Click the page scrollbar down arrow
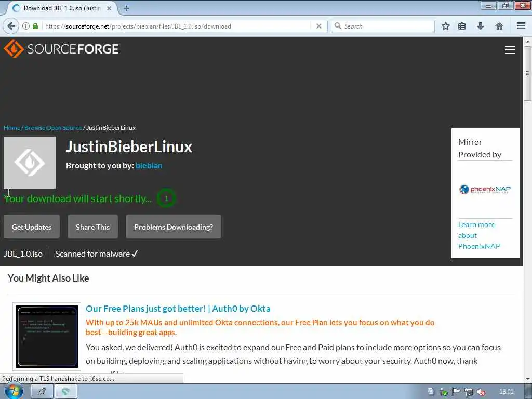This screenshot has width=532, height=399. click(x=528, y=379)
